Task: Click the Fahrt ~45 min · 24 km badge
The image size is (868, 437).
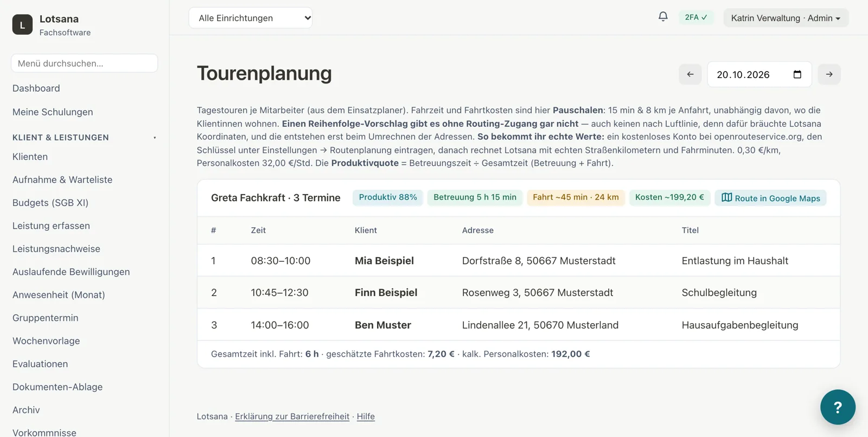Action: click(576, 197)
